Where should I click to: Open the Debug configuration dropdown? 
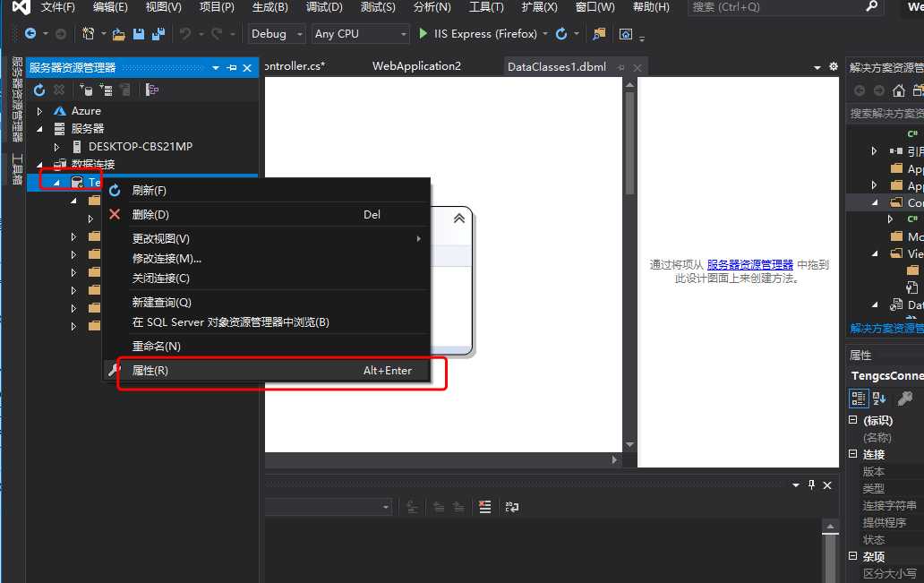click(277, 34)
